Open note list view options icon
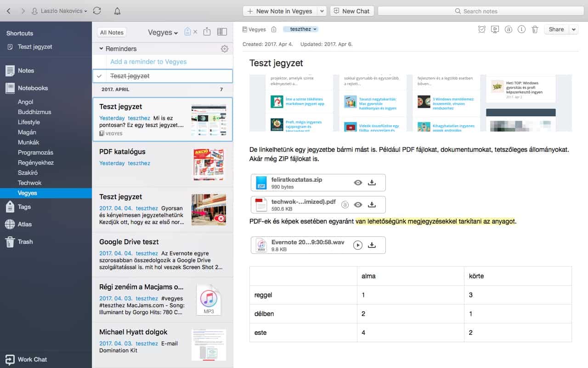 coord(222,32)
